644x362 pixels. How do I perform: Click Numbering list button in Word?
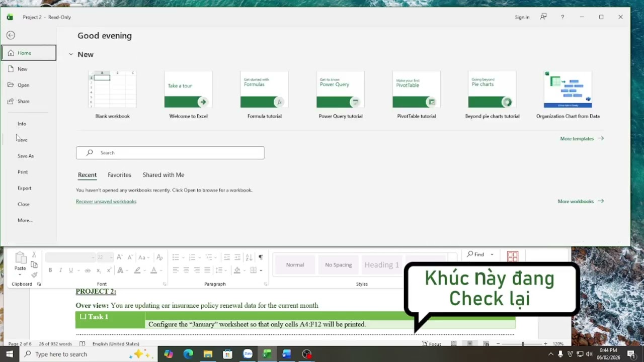tap(192, 257)
